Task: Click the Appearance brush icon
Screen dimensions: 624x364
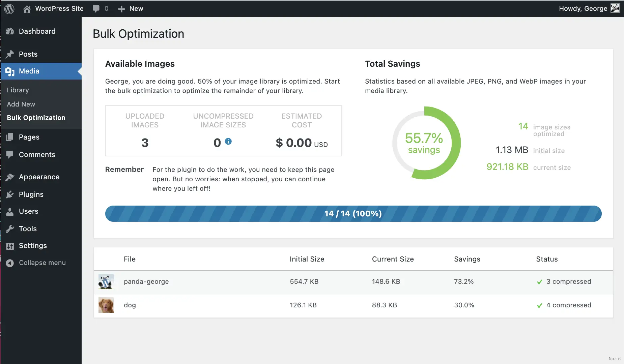Action: coord(10,177)
